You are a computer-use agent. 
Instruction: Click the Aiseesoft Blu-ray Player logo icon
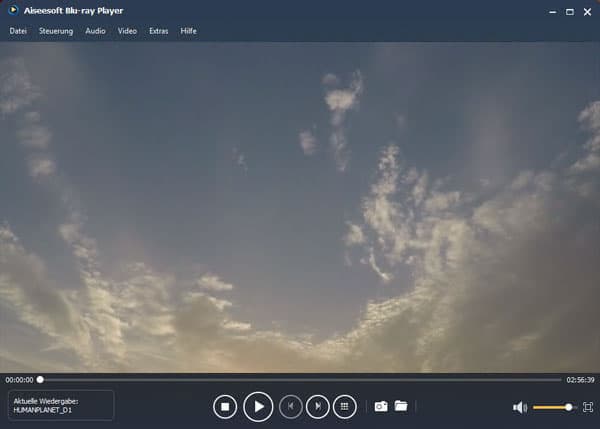[x=12, y=11]
